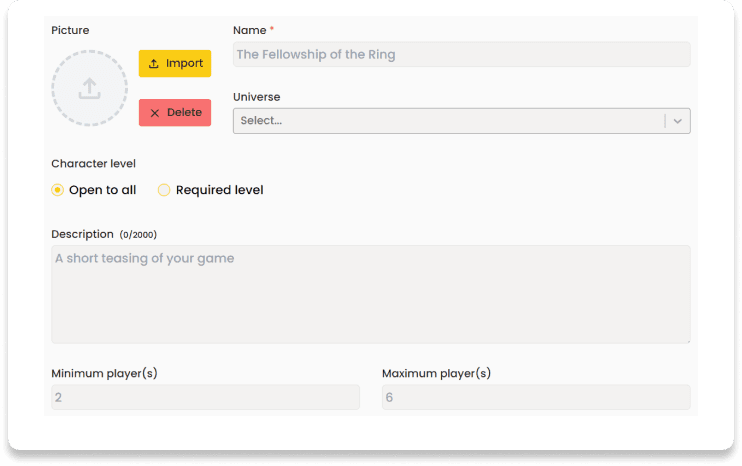Image resolution: width=742 pixels, height=466 pixels.
Task: Expand the Universe dropdown chevron arrow
Action: (678, 121)
